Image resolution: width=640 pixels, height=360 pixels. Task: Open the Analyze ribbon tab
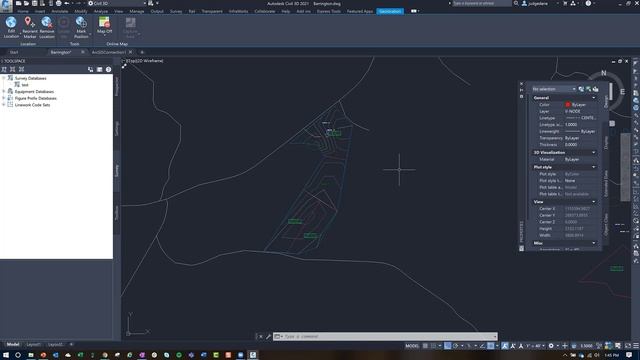click(x=101, y=11)
